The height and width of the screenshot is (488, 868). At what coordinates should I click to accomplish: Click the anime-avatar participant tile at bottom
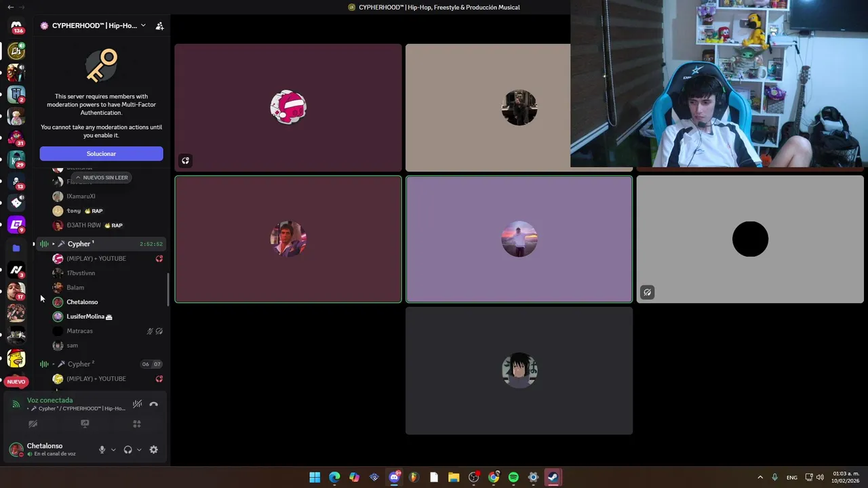point(519,371)
